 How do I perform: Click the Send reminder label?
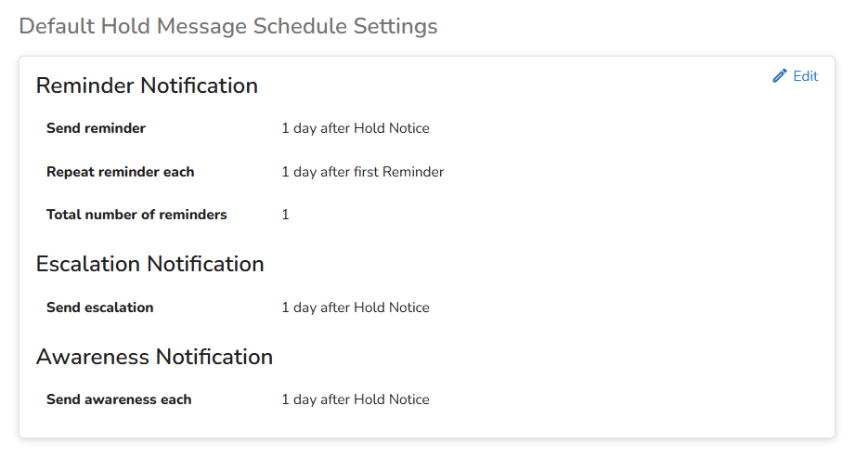click(96, 128)
